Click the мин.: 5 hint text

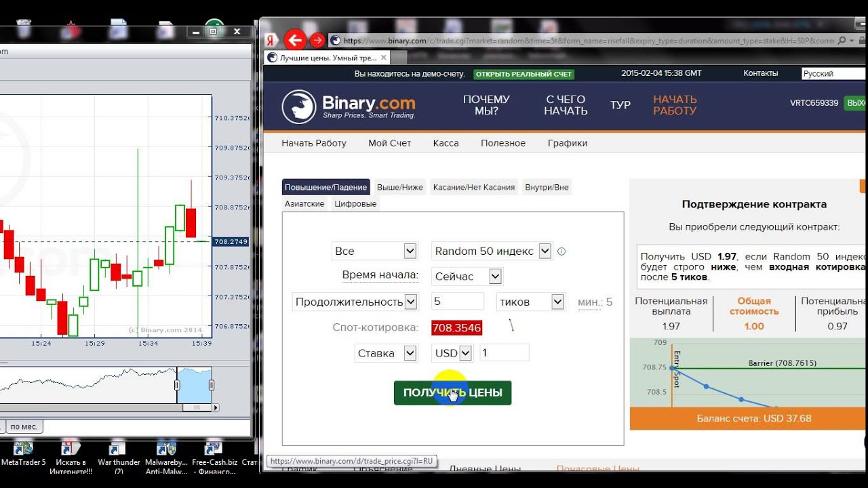pos(595,302)
